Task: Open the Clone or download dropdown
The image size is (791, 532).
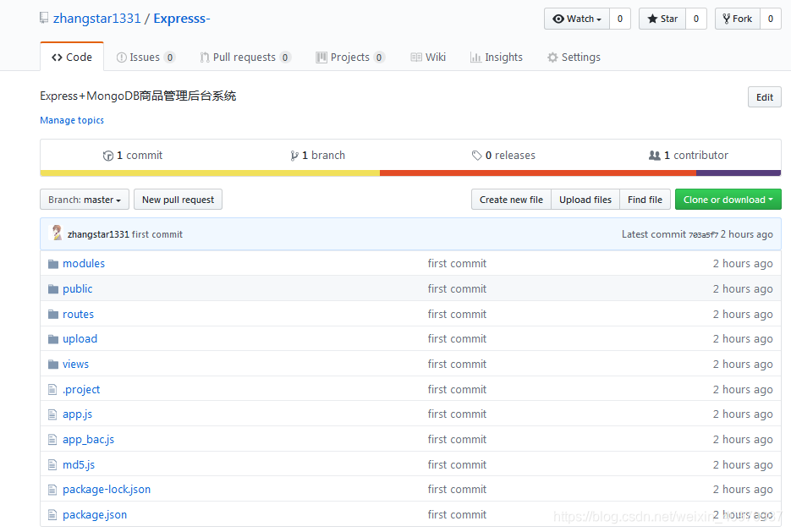Action: point(728,200)
